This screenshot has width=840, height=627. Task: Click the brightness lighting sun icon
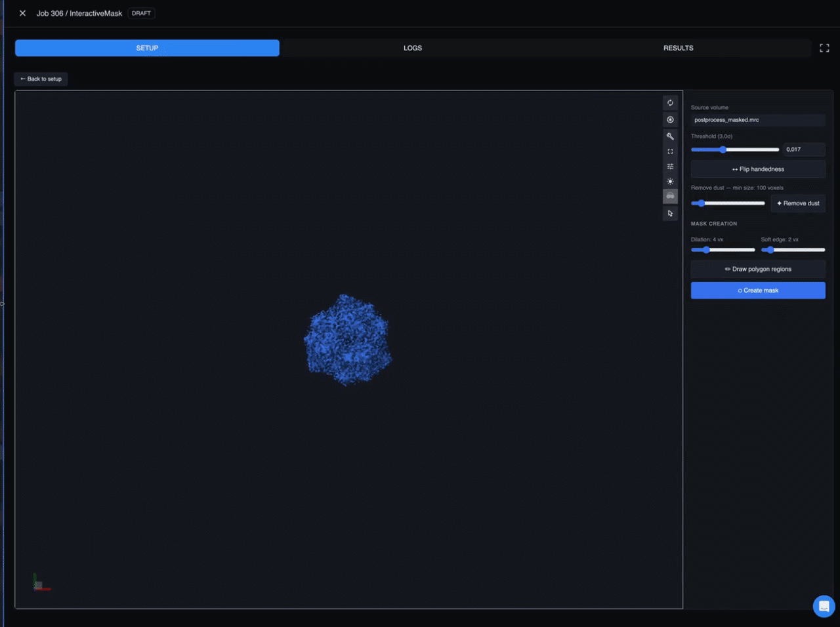pyautogui.click(x=670, y=182)
